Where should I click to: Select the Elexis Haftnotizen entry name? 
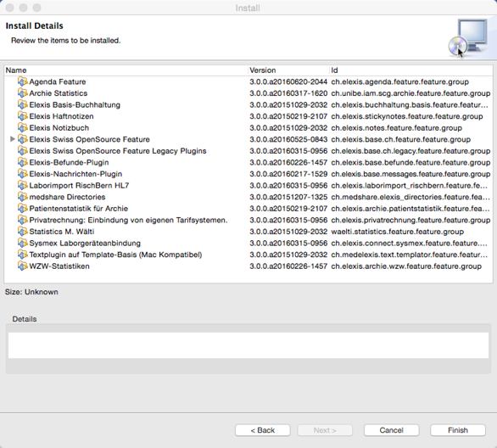click(62, 116)
